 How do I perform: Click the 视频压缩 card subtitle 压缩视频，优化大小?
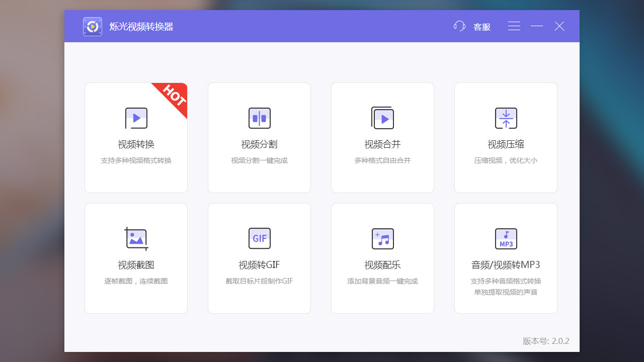[x=506, y=160]
